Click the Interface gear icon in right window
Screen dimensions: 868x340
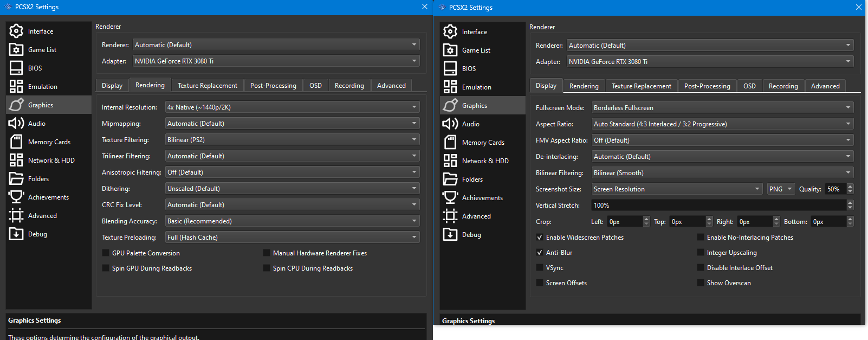pos(450,31)
